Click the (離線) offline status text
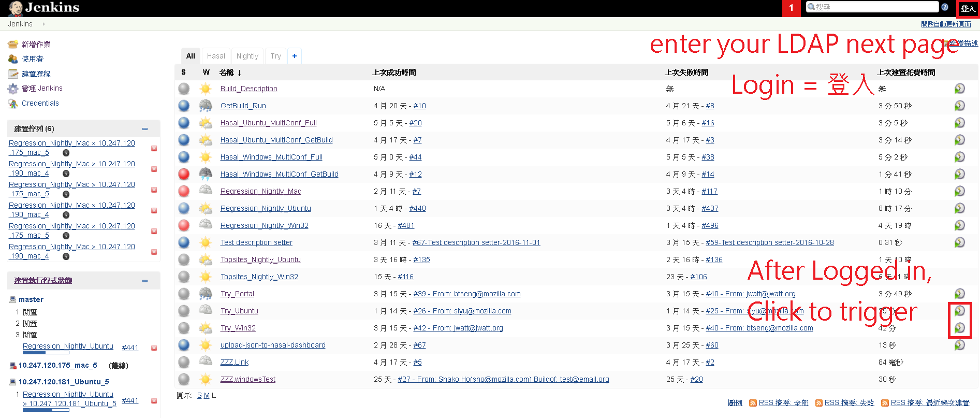 coord(119,365)
